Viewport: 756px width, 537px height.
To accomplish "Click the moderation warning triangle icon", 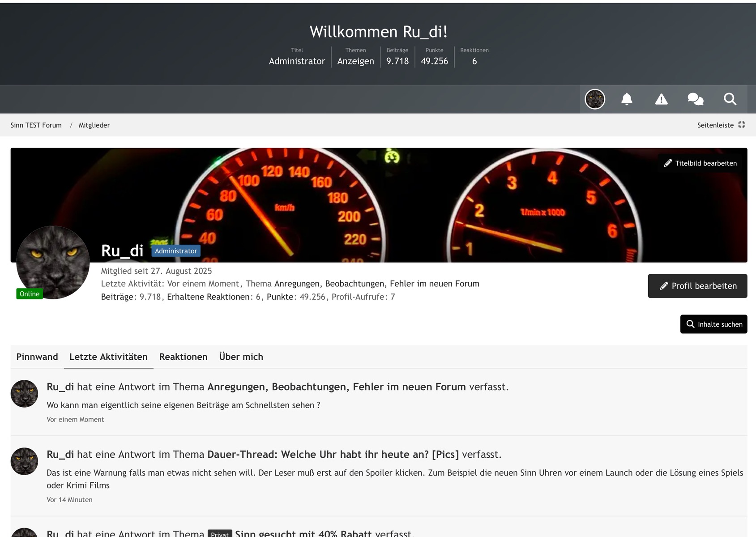I will [x=661, y=99].
